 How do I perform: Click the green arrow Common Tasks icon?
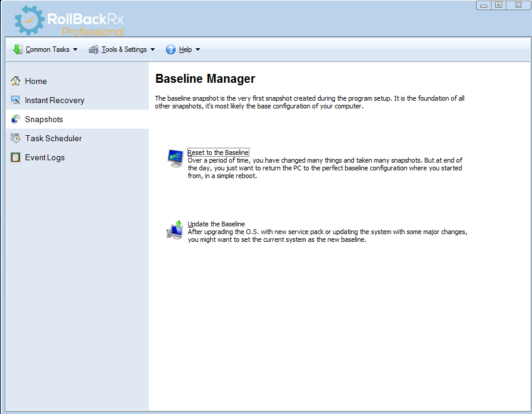pyautogui.click(x=17, y=49)
